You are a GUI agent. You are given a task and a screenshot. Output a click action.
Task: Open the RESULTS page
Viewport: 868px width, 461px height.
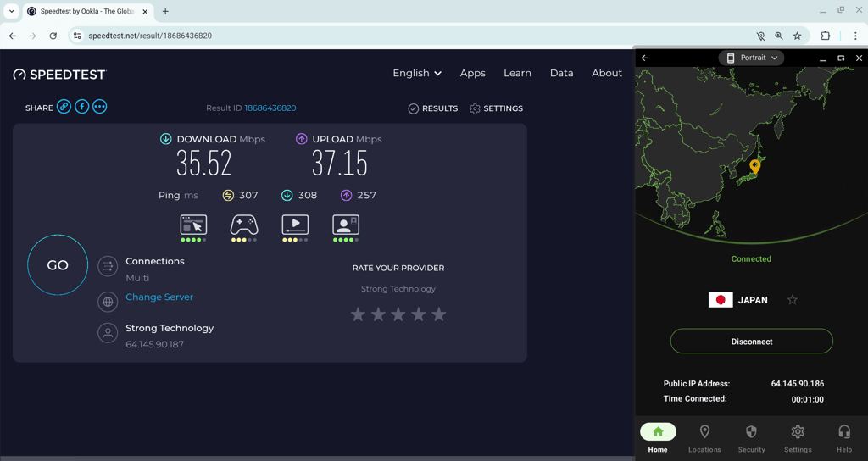click(433, 108)
